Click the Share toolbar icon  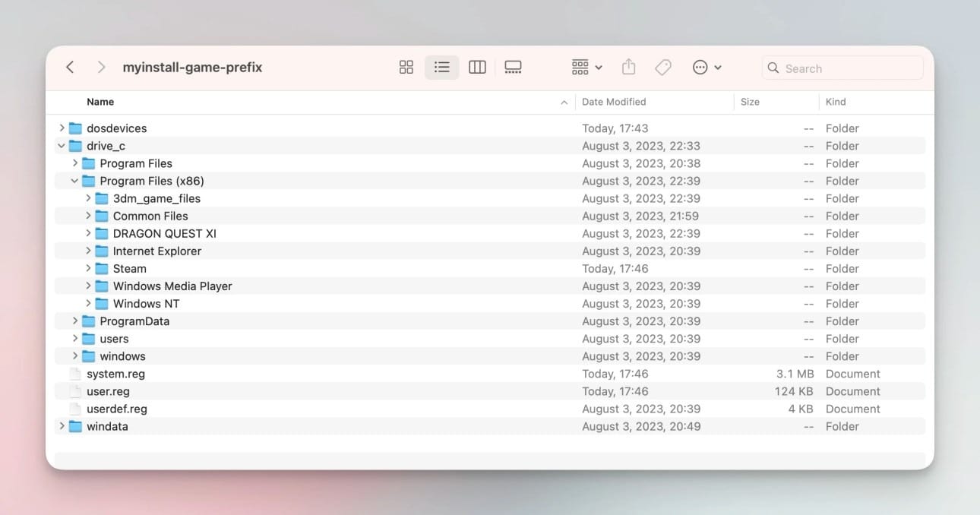click(x=628, y=68)
